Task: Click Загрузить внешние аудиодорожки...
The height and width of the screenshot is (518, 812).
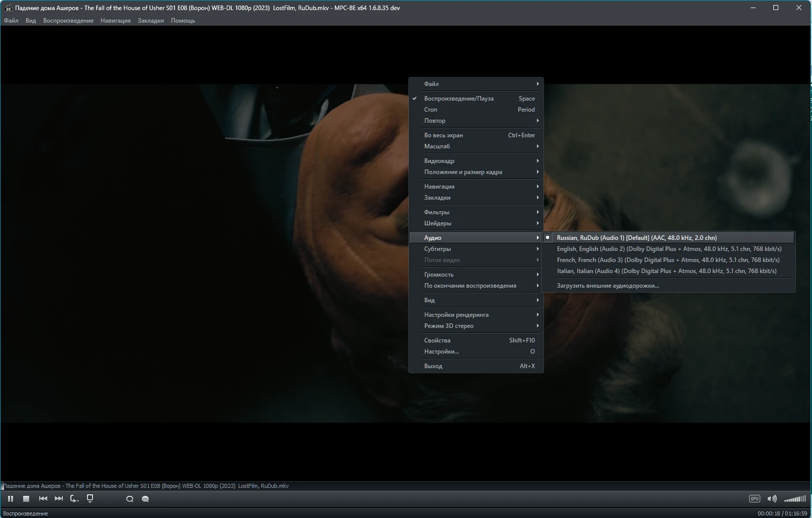Action: pos(607,286)
